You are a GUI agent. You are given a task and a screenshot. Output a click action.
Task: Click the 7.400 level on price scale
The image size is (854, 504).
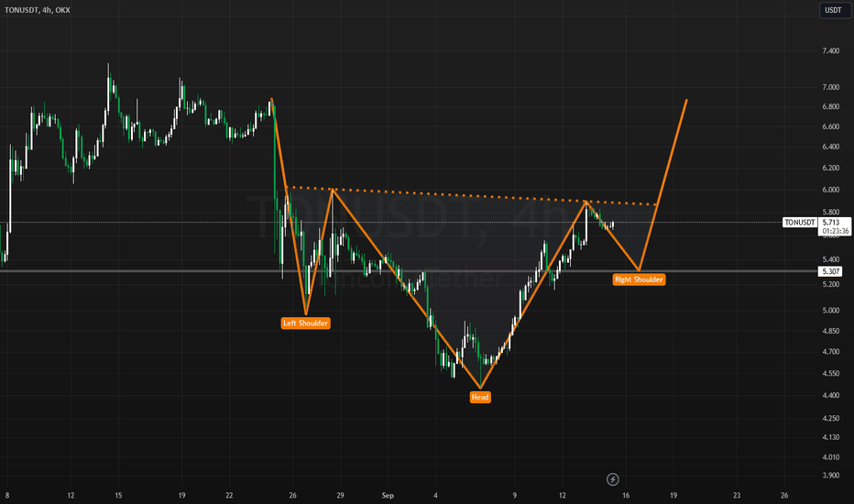click(830, 50)
